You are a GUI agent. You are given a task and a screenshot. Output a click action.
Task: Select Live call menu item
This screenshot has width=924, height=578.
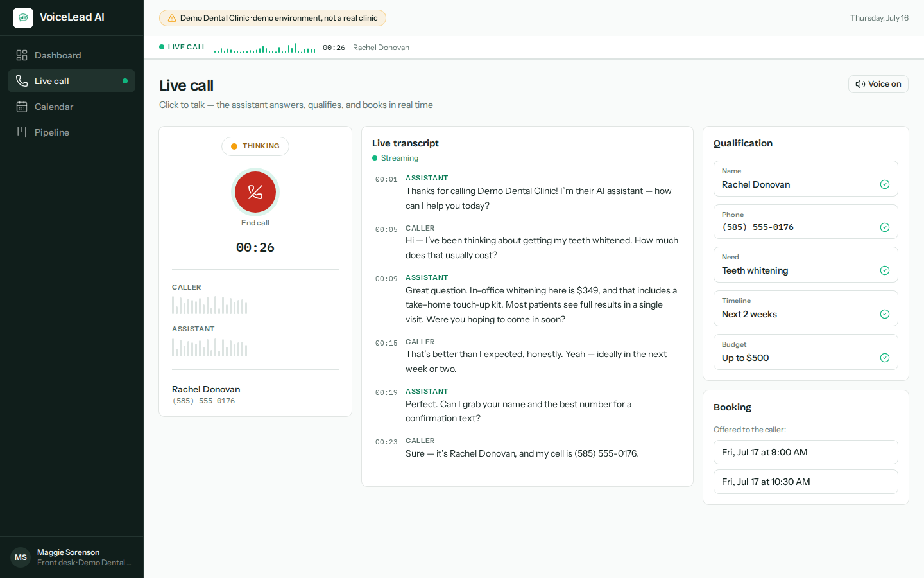point(71,81)
